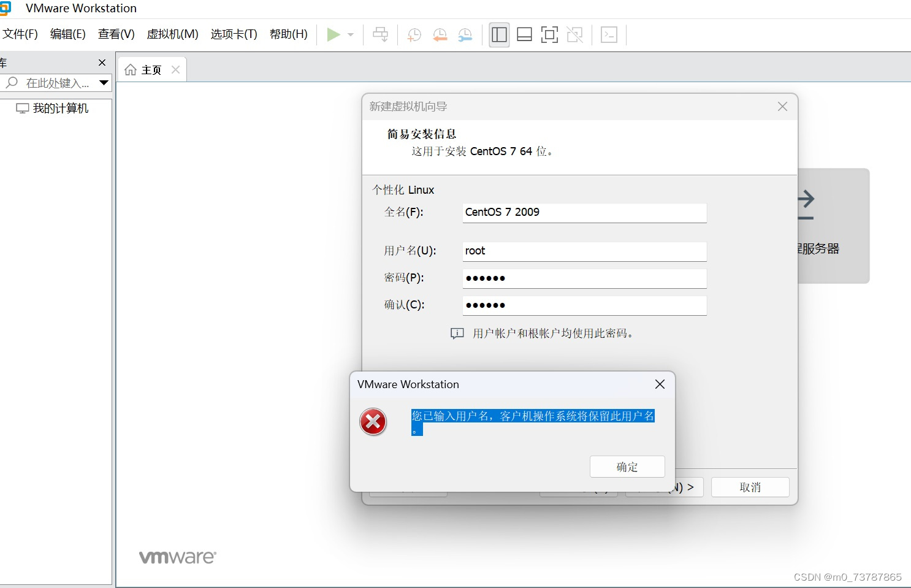Open the 查看(V) menu
Screen dimensions: 911x588
[116, 34]
